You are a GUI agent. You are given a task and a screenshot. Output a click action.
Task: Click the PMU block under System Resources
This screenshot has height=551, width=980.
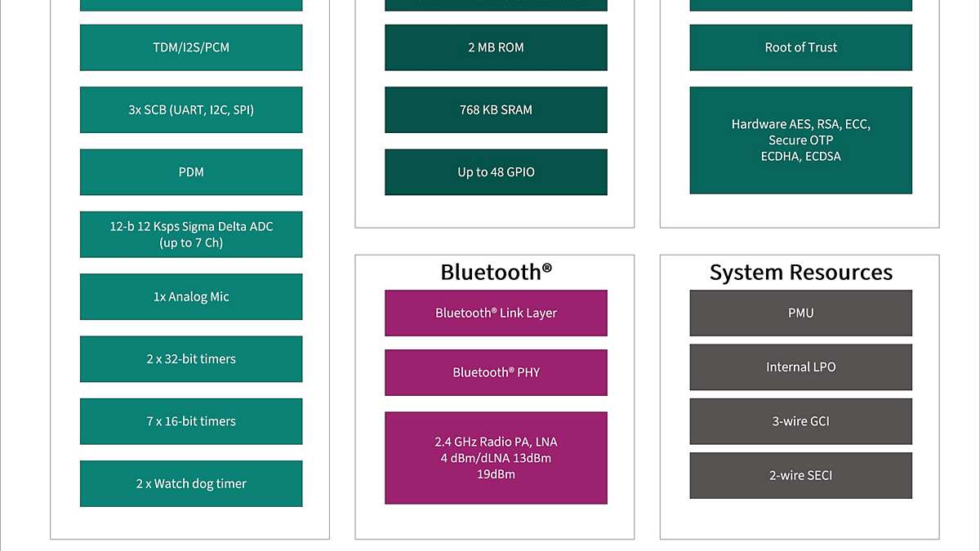tap(800, 313)
